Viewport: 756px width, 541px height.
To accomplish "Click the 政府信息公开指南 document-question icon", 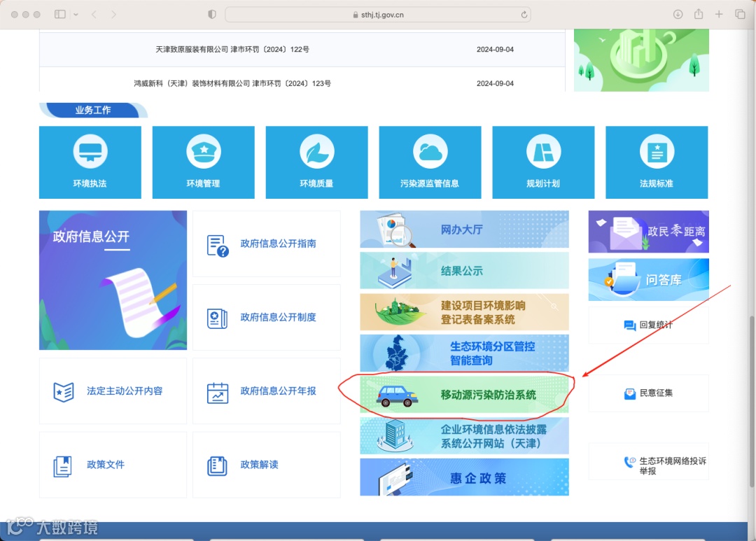I will click(218, 246).
